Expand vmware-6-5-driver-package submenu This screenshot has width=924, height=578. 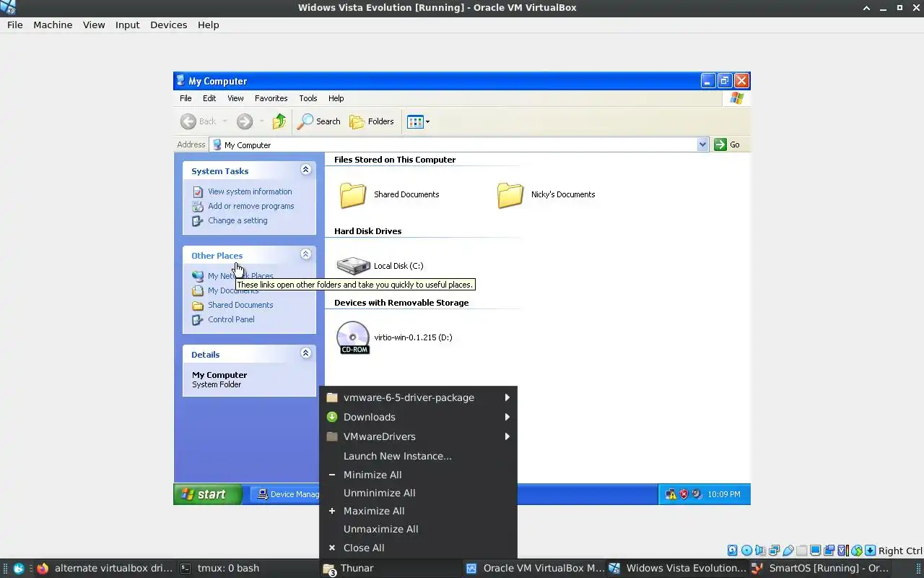418,397
